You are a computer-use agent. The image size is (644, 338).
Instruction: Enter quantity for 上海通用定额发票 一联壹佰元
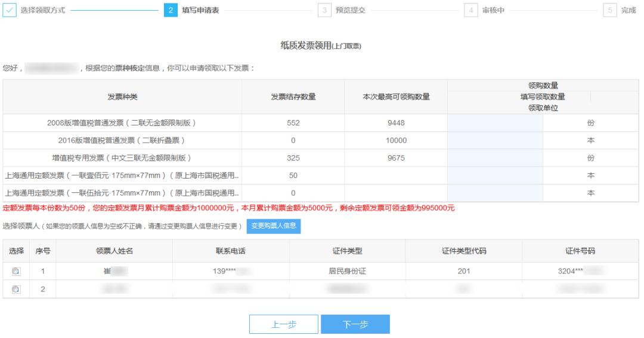[495, 176]
